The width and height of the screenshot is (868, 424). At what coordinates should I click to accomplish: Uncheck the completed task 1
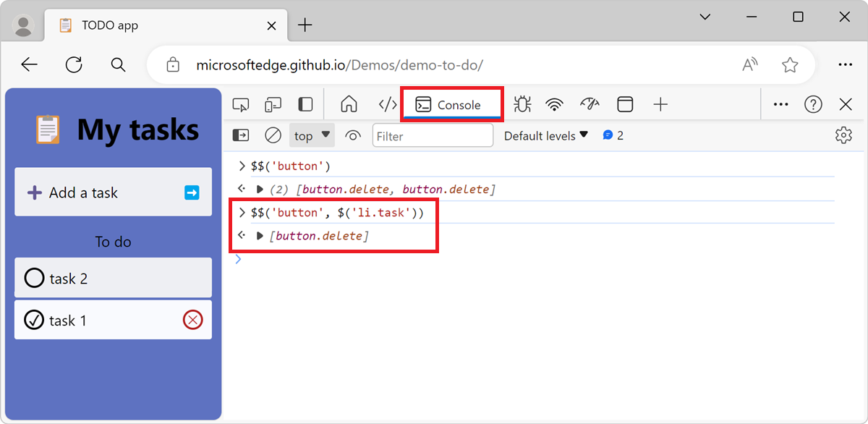pos(34,320)
